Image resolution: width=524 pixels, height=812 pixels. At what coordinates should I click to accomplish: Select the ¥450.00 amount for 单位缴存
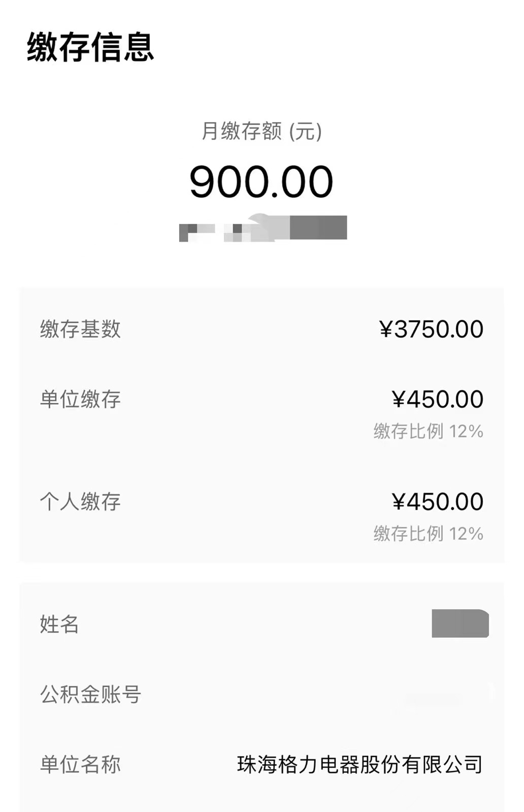pyautogui.click(x=438, y=399)
